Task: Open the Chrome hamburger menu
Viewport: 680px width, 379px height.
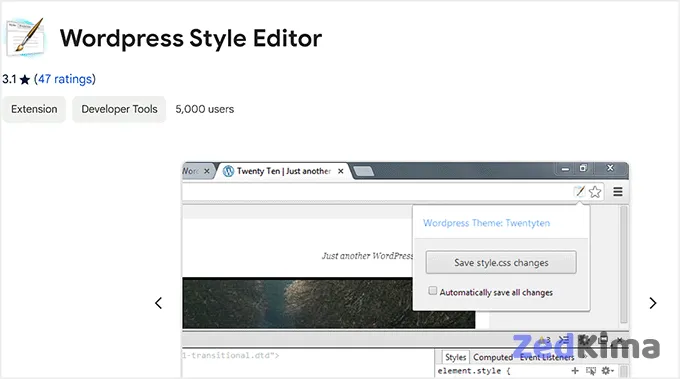Action: (618, 191)
